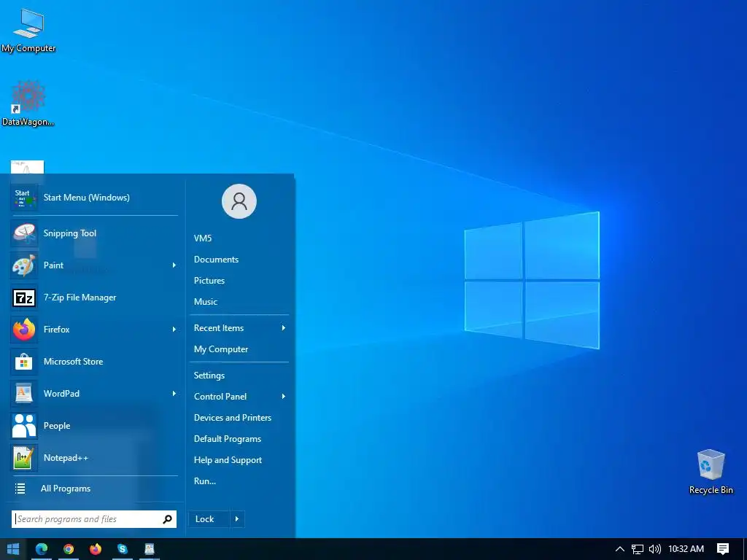
Task: Open the Snipping Tool icon
Action: [x=24, y=233]
